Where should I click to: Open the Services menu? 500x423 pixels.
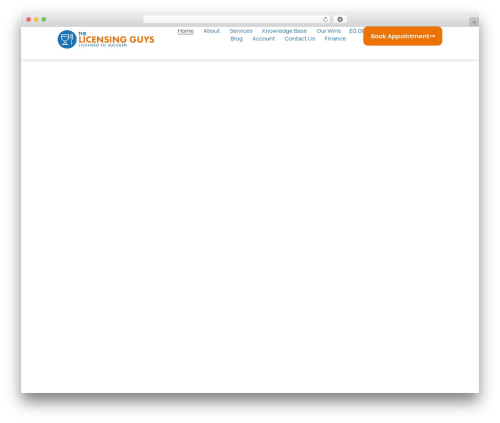pos(241,31)
